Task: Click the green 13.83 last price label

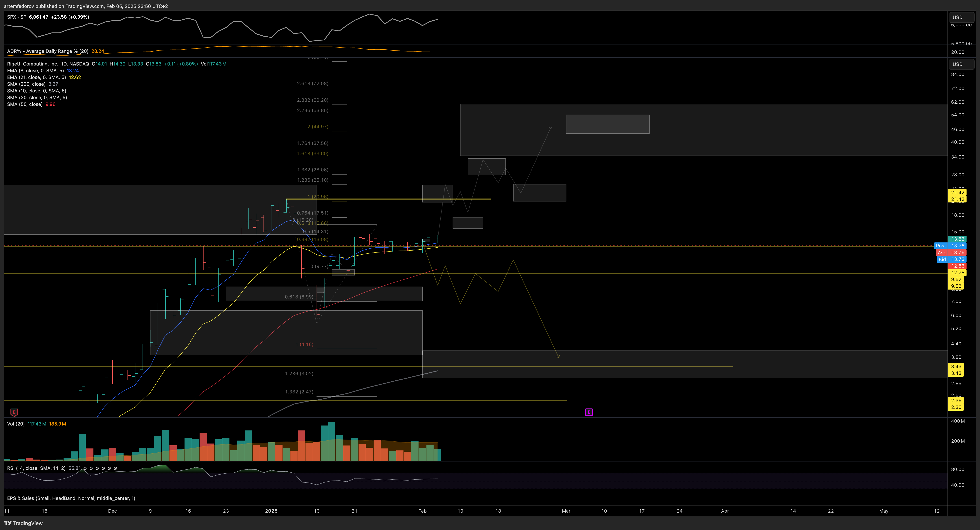Action: tap(957, 239)
